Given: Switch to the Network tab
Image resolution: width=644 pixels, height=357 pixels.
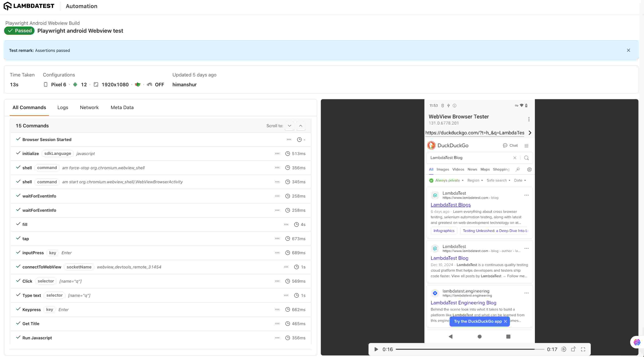Looking at the screenshot, I should (89, 107).
